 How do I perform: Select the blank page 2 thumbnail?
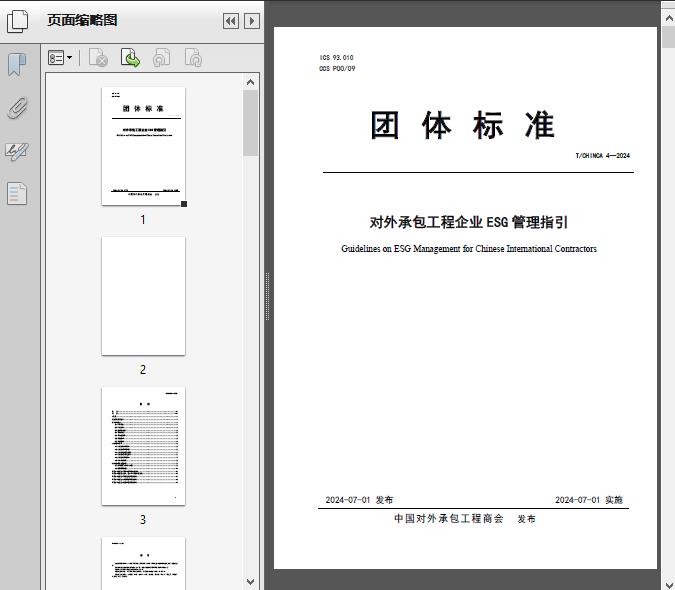(x=143, y=296)
